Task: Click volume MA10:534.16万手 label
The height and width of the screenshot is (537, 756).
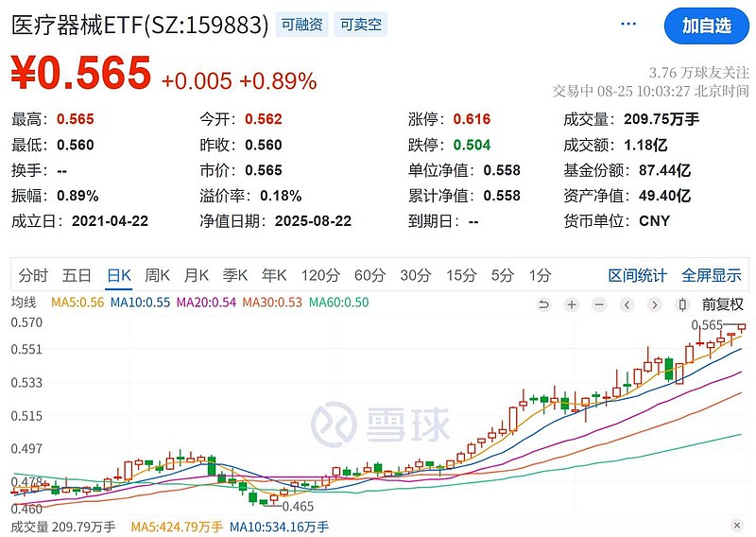Action: (x=279, y=527)
